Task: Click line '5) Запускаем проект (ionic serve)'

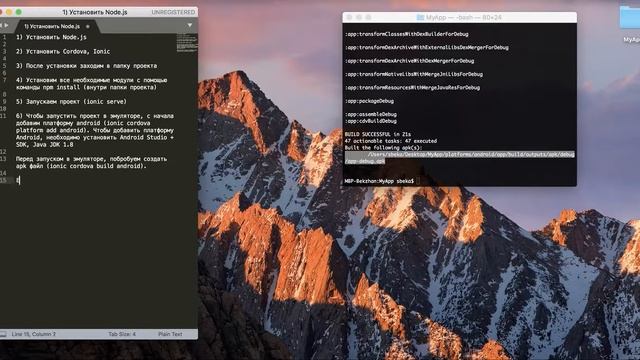Action: (71, 102)
